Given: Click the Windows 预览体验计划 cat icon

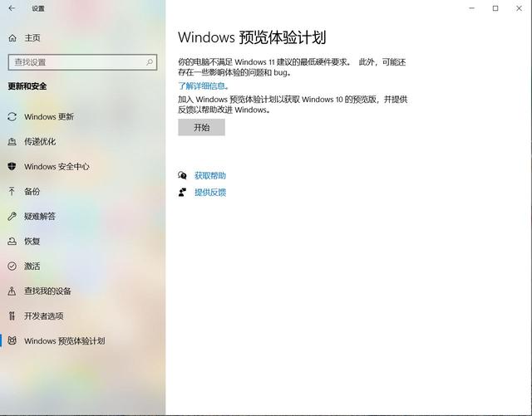Looking at the screenshot, I should 12,340.
